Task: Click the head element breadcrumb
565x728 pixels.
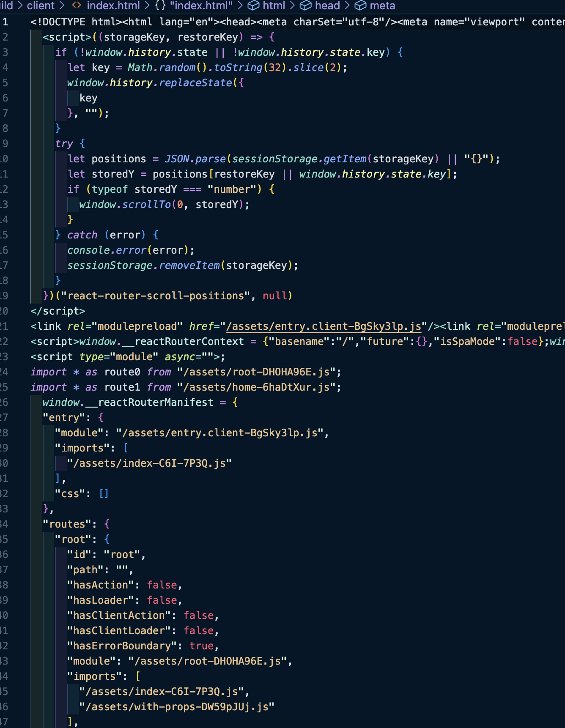Action: coord(327,5)
